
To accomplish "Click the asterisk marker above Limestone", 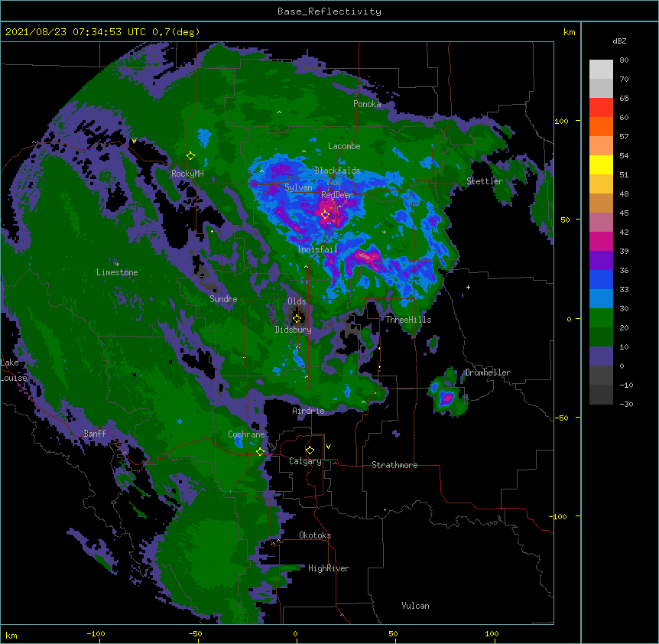I will (x=117, y=265).
